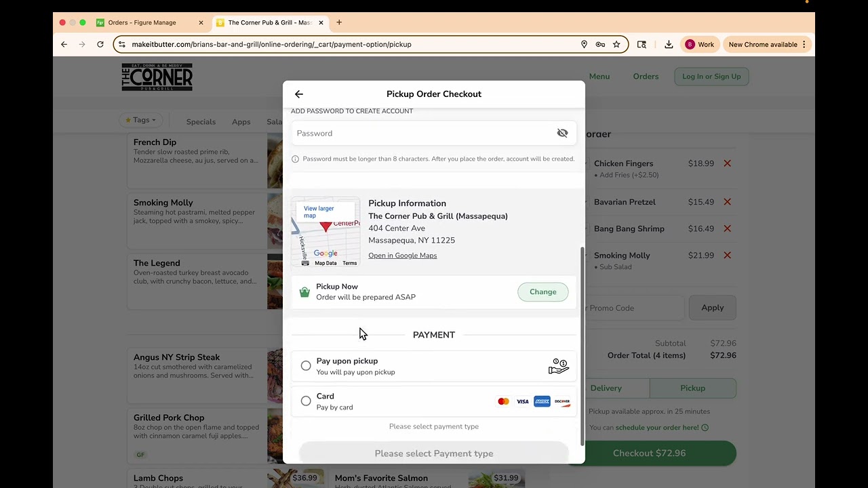Open in Google Maps link
Screen dimensions: 868x488
coord(403,256)
